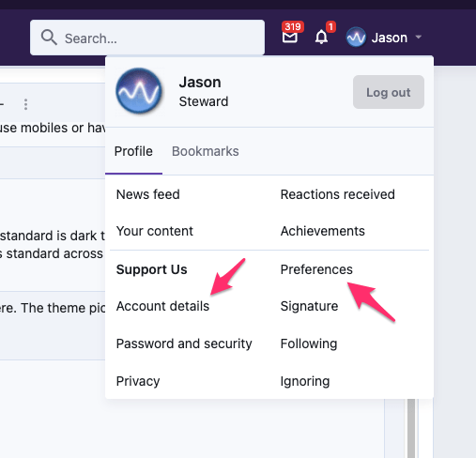Click the search magnifier icon

[x=49, y=38]
